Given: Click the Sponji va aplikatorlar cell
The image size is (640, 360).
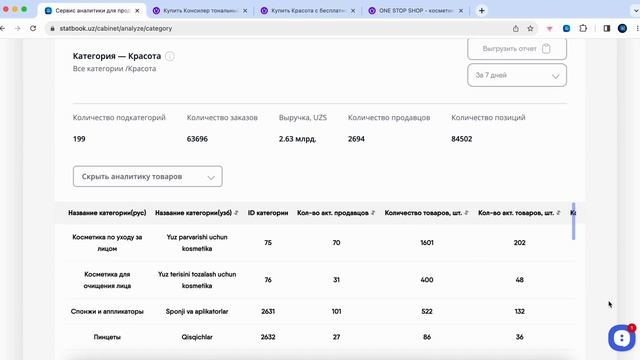Looking at the screenshot, I should [197, 311].
